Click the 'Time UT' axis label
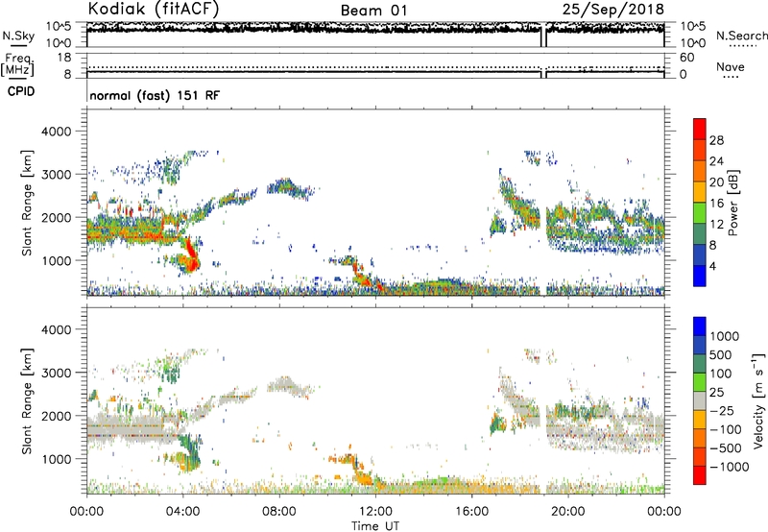Image resolution: width=768 pixels, height=532 pixels. pos(375,525)
